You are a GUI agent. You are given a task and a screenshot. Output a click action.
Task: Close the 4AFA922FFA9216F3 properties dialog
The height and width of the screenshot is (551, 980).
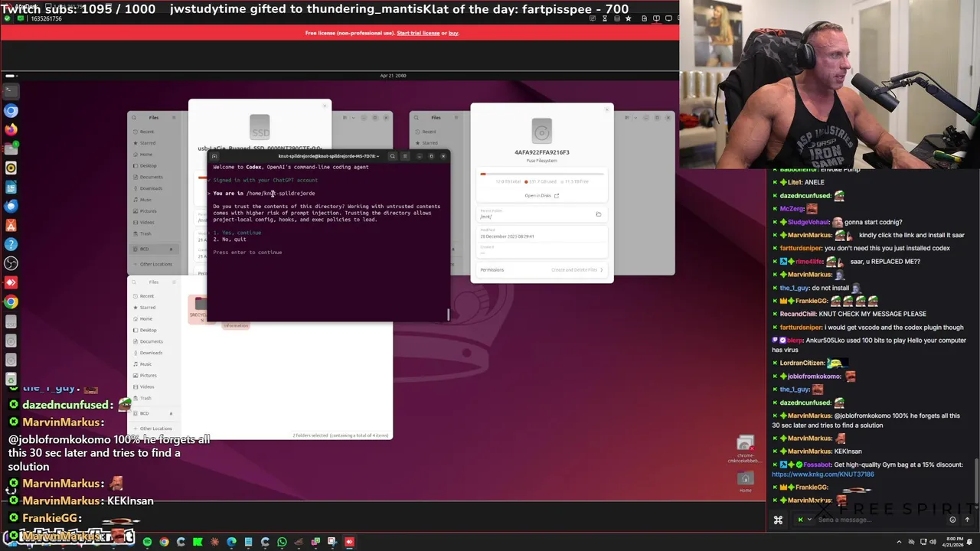607,109
